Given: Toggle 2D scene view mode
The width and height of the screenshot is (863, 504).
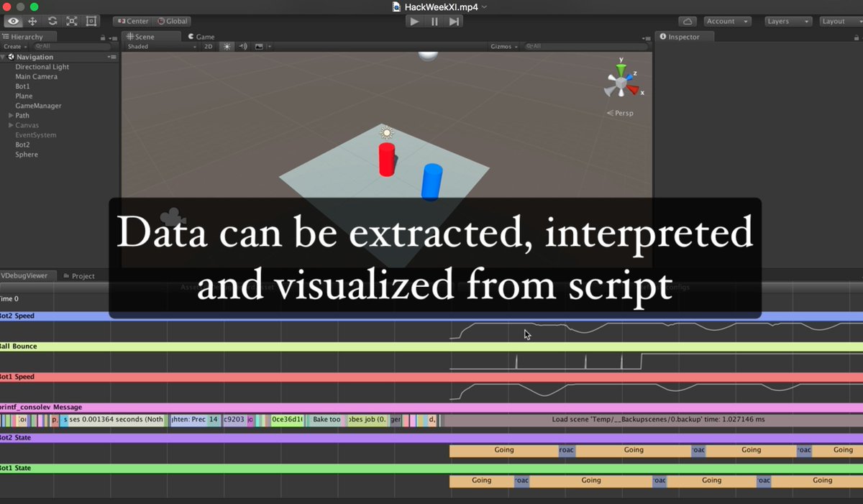Looking at the screenshot, I should 209,47.
